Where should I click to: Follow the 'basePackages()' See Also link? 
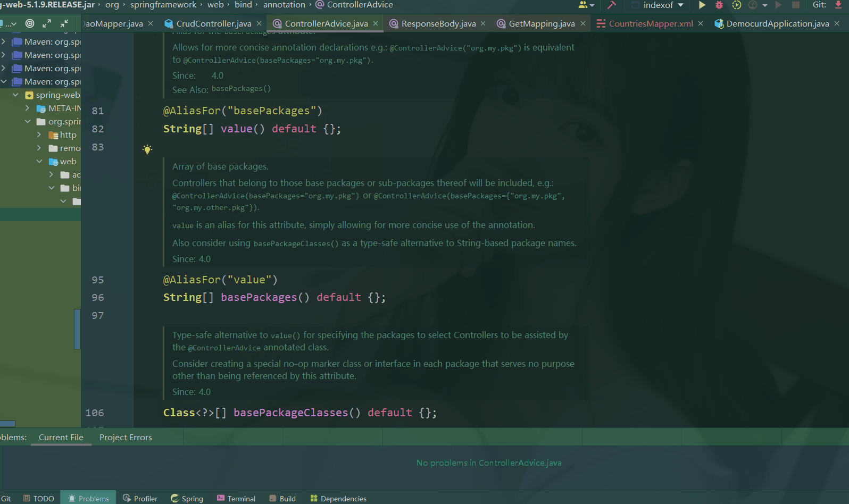click(x=242, y=89)
